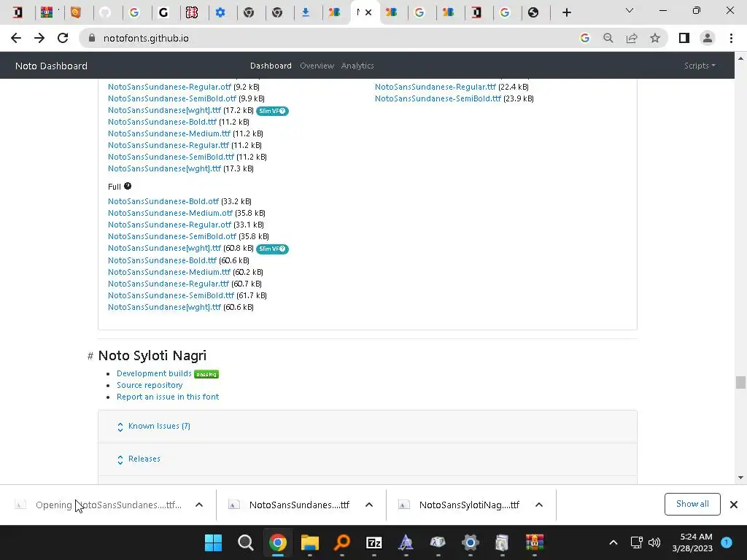The image size is (747, 560).
Task: Click the scrollbar up arrow
Action: 740,58
